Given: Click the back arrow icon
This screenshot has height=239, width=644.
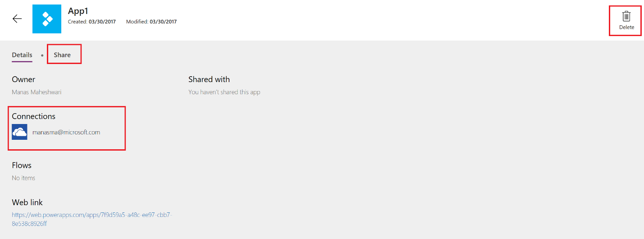Looking at the screenshot, I should point(17,19).
